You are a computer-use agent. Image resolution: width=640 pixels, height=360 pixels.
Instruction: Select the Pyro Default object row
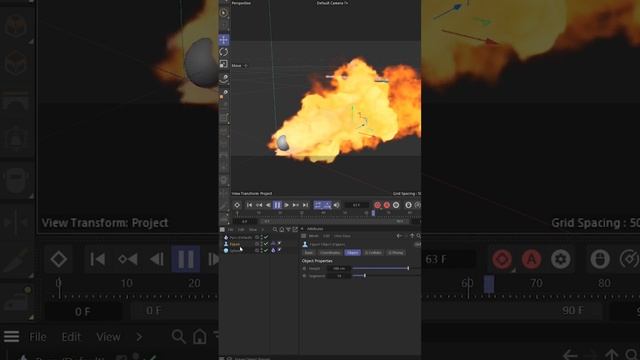point(241,237)
